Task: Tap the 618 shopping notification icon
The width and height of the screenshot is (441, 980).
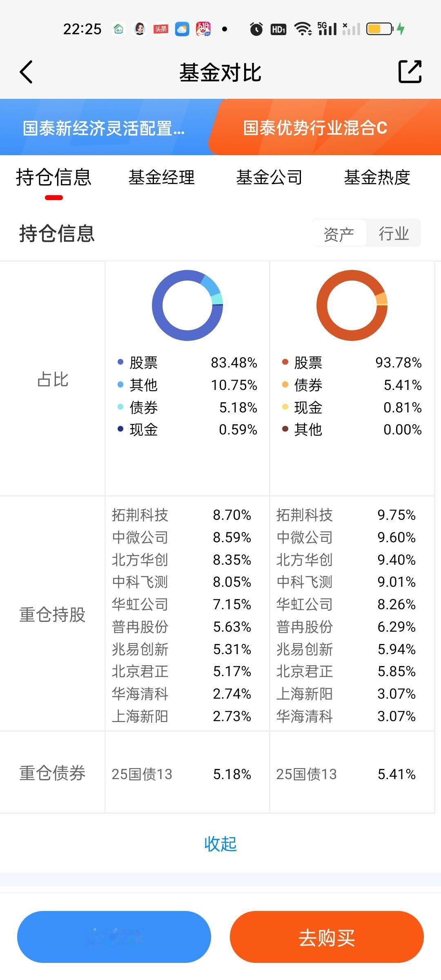Action: coord(203,29)
